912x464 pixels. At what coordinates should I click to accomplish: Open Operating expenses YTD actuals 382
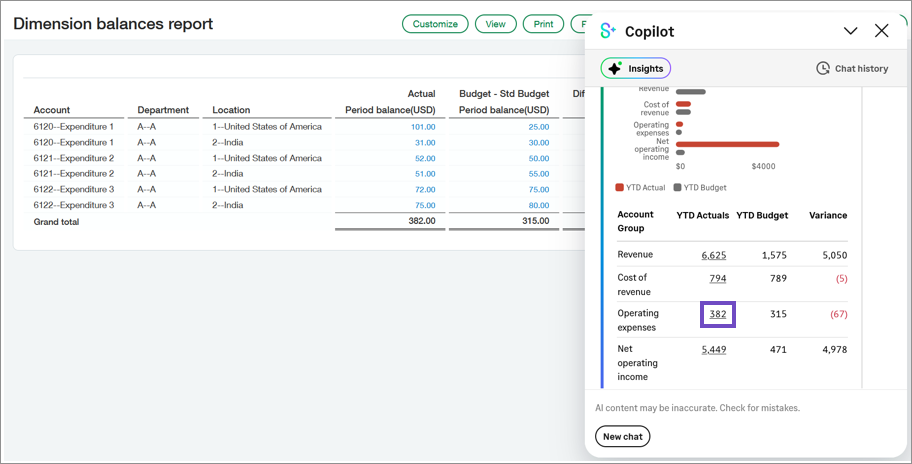718,314
